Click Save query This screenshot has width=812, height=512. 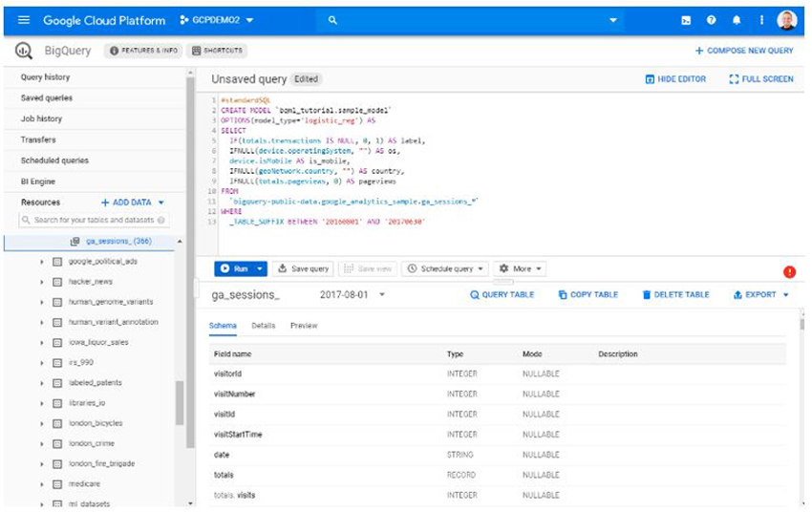pos(304,268)
